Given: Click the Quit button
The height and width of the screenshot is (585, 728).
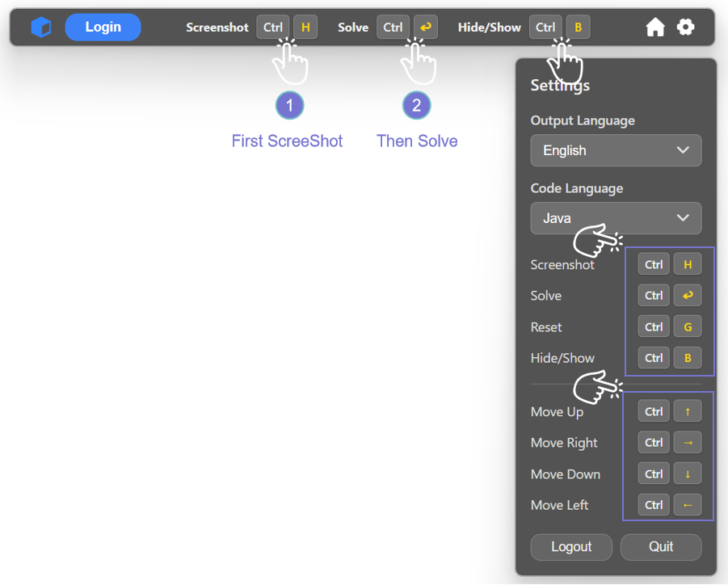Looking at the screenshot, I should (x=661, y=547).
